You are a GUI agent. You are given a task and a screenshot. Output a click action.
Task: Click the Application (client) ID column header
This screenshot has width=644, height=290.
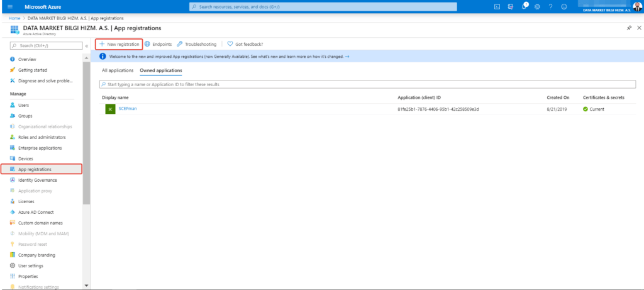pos(419,98)
